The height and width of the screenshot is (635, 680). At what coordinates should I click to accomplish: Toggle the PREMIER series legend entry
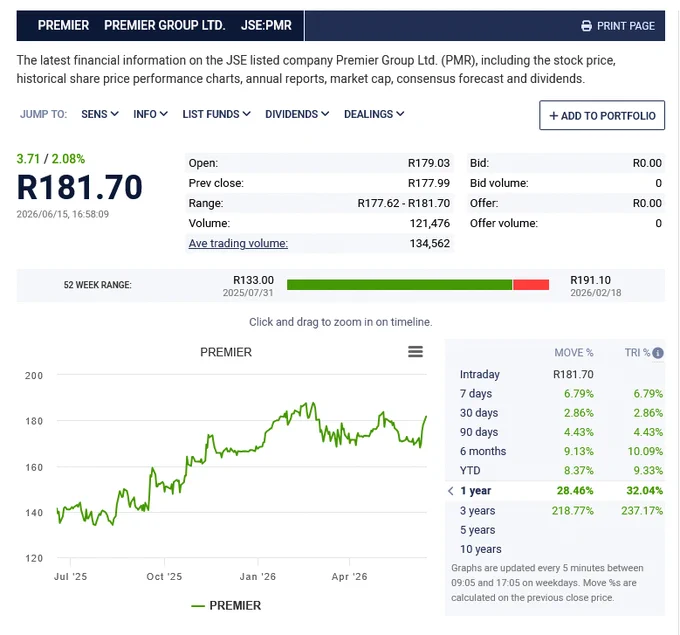[x=226, y=606]
